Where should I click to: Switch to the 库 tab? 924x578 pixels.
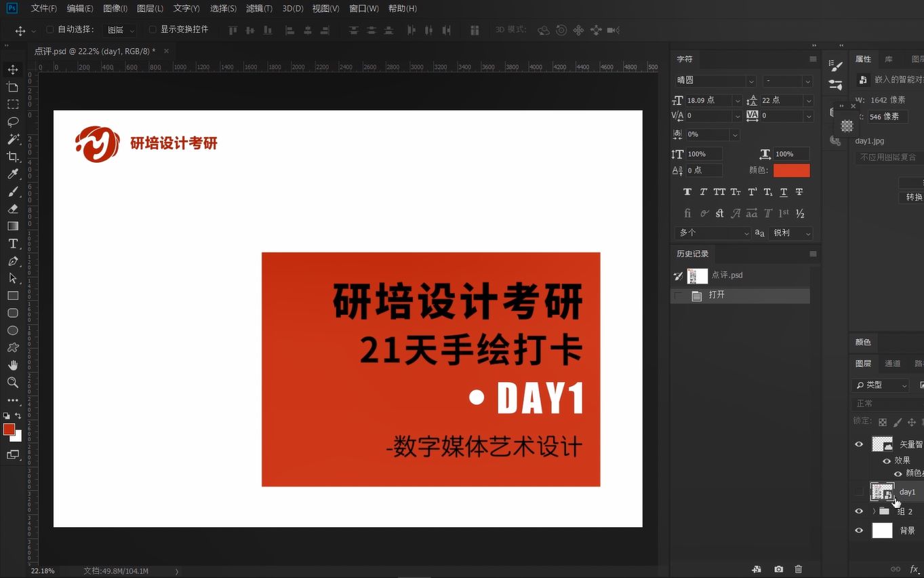click(889, 60)
